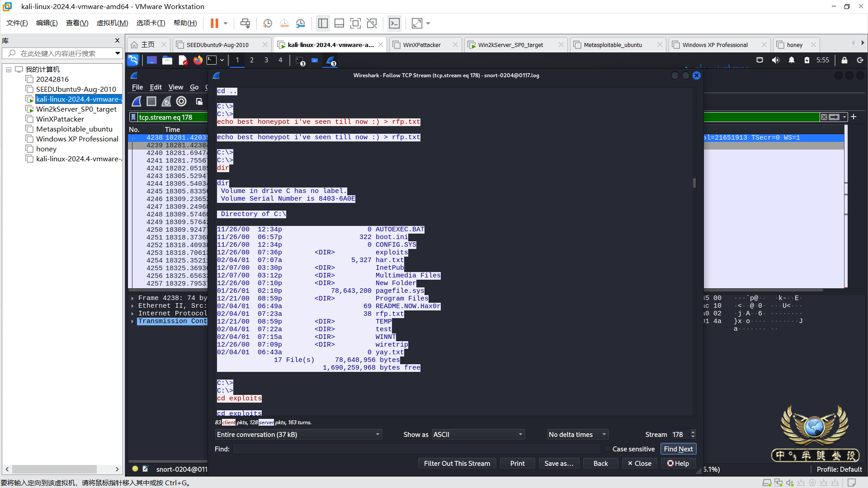The height and width of the screenshot is (488, 868).
Task: Open the Show as ASCII dropdown
Action: pos(478,434)
